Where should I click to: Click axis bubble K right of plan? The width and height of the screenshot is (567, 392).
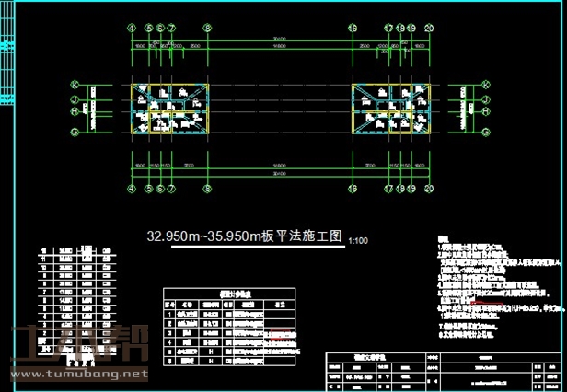(486, 86)
